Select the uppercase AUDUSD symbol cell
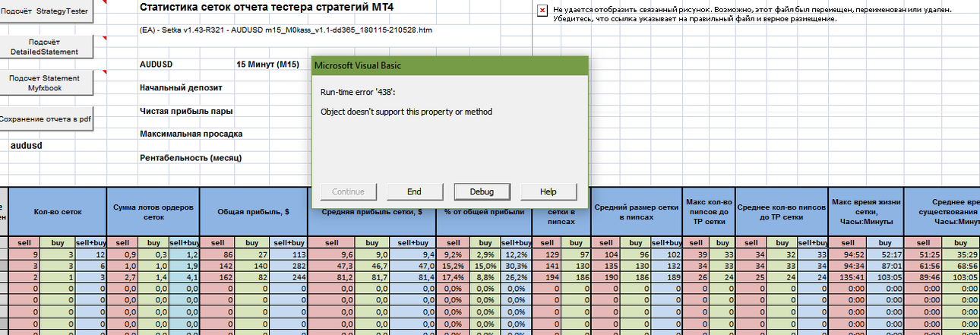The height and width of the screenshot is (335, 980). point(156,65)
